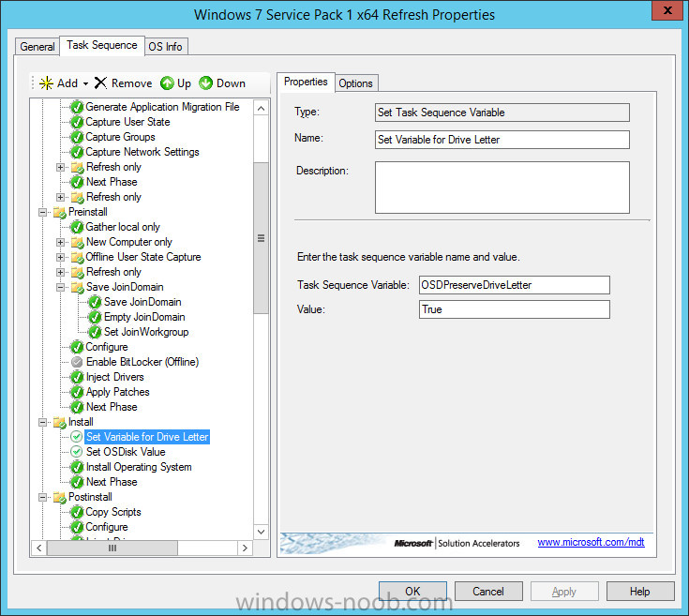The height and width of the screenshot is (616, 689).
Task: Click the OK button
Action: (x=412, y=592)
